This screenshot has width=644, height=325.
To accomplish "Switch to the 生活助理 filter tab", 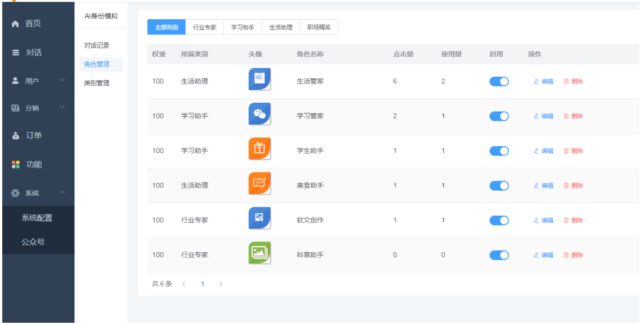I will [281, 27].
